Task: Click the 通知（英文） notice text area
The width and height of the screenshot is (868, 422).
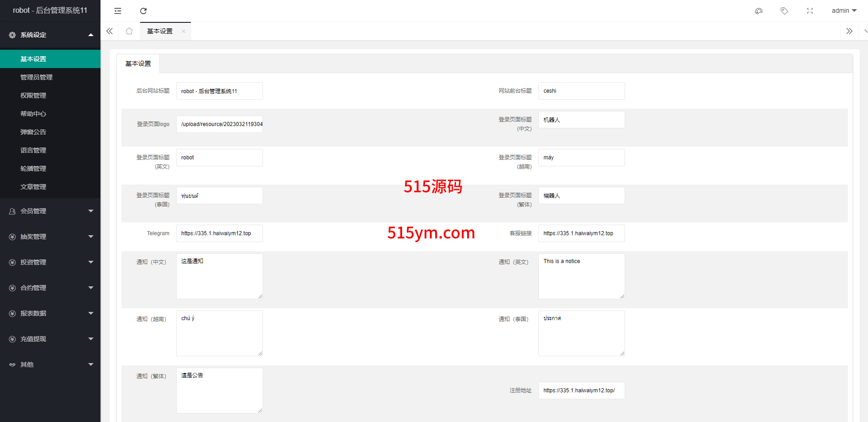Action: click(x=581, y=276)
